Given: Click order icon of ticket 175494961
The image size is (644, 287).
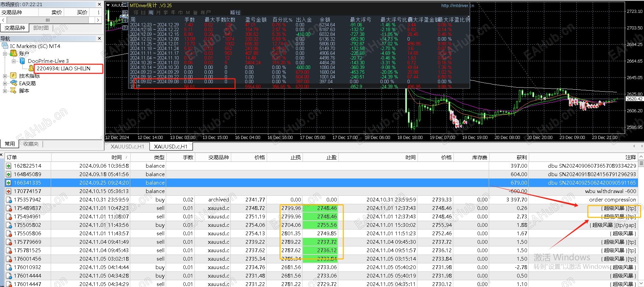Looking at the screenshot, I should coord(8,217).
